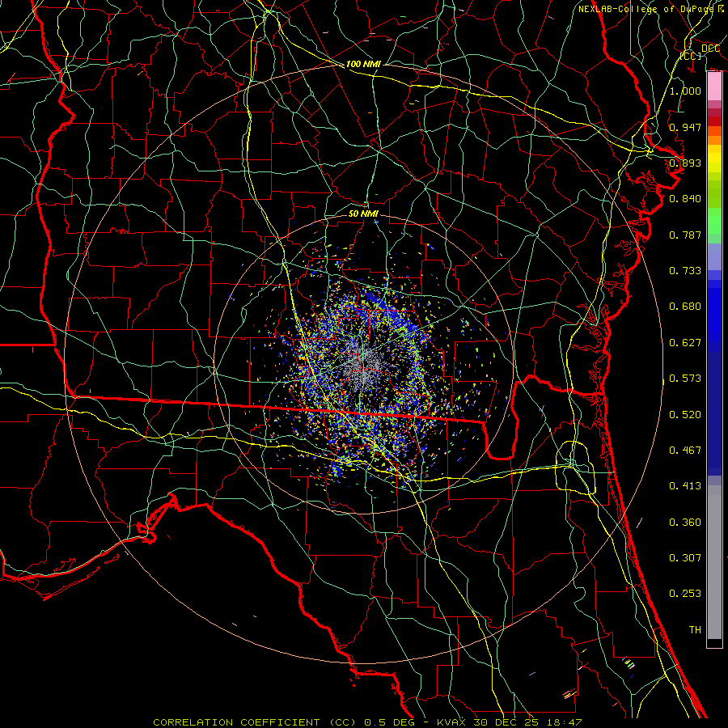Select the 0.467 legend value

click(x=685, y=451)
